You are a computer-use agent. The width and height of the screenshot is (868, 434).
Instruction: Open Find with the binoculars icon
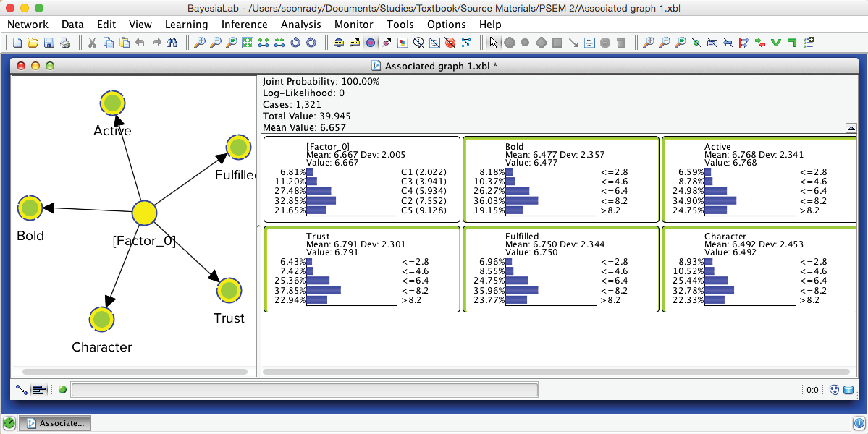tap(172, 43)
